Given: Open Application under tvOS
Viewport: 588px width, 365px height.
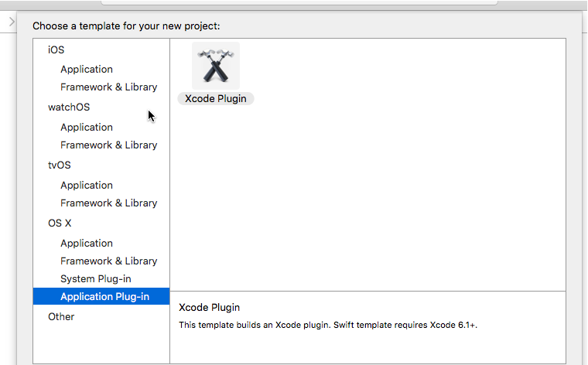Looking at the screenshot, I should 87,186.
